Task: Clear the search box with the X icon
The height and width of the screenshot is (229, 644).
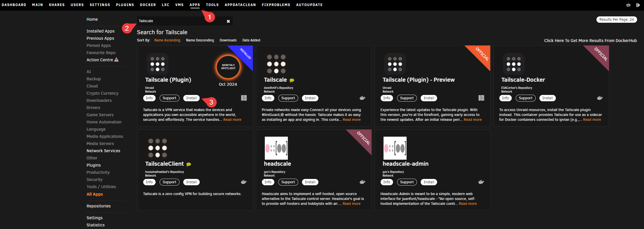Action: (x=228, y=21)
